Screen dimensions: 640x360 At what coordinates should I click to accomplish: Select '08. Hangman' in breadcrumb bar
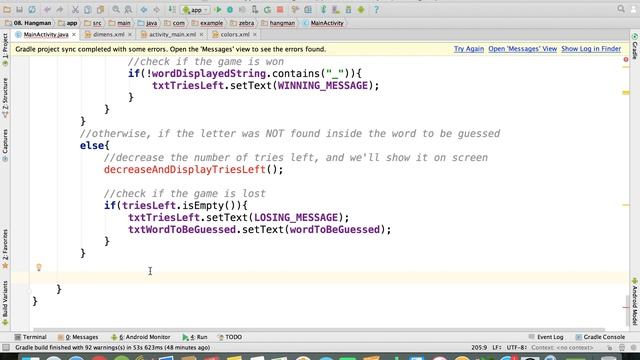[28, 23]
